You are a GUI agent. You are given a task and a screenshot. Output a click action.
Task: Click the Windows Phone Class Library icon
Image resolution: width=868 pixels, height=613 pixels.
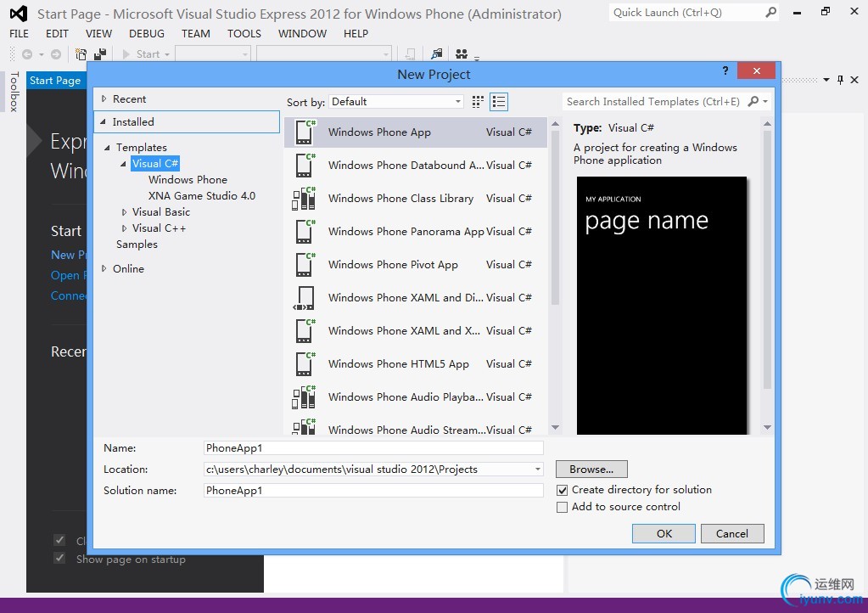[x=304, y=199]
